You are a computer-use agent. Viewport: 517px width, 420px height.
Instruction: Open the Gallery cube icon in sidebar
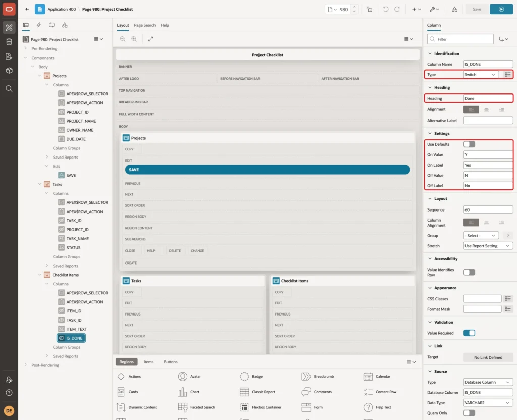pyautogui.click(x=9, y=71)
